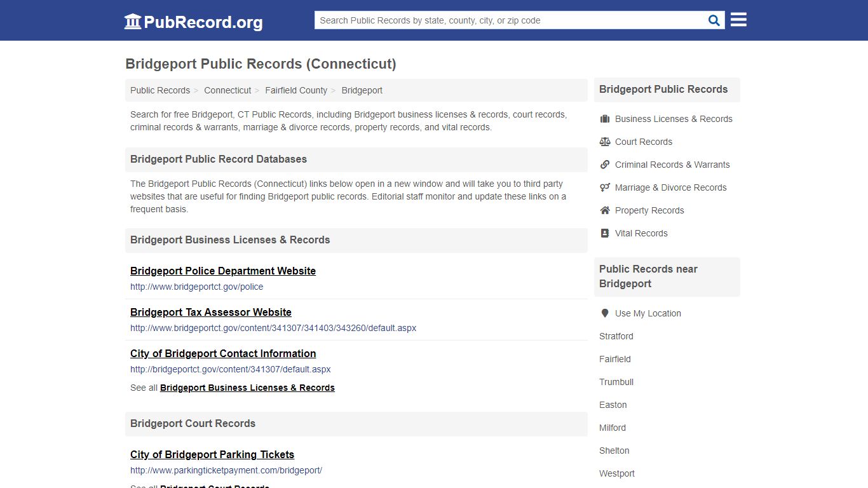The height and width of the screenshot is (488, 868).
Task: Visit the Tax Assessor default.aspx URL
Action: (273, 328)
